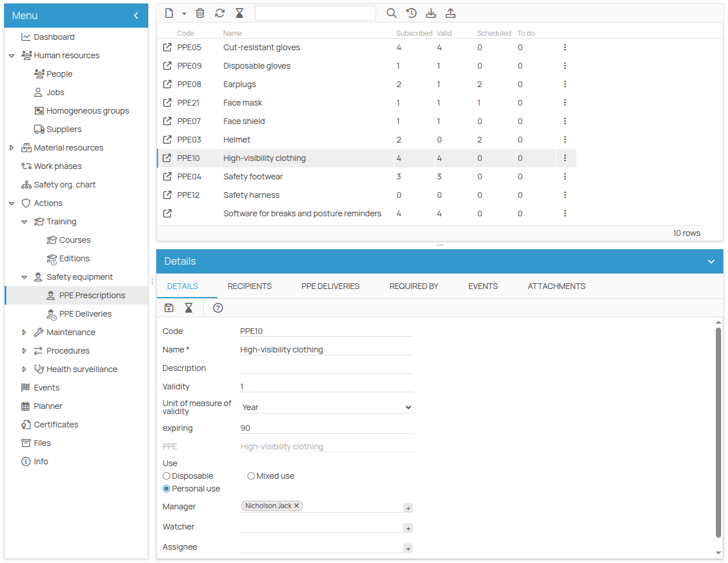The image size is (728, 563).
Task: Open help via the question mark icon
Action: coord(217,307)
